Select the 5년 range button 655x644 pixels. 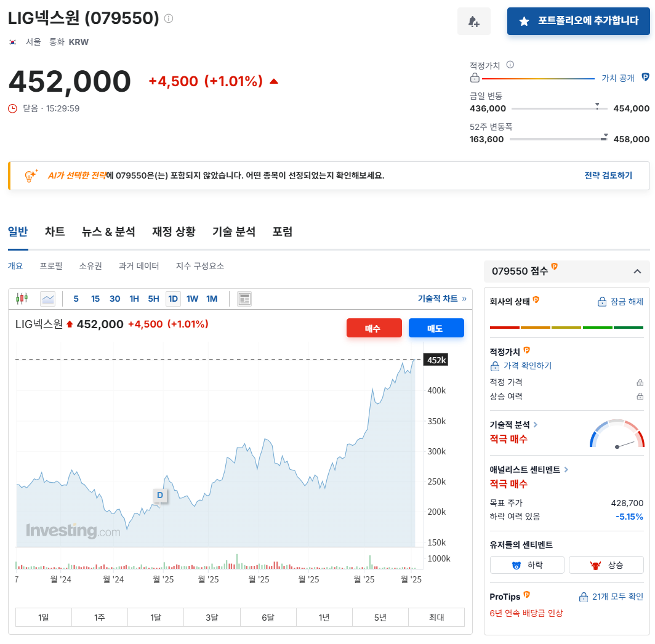point(380,618)
